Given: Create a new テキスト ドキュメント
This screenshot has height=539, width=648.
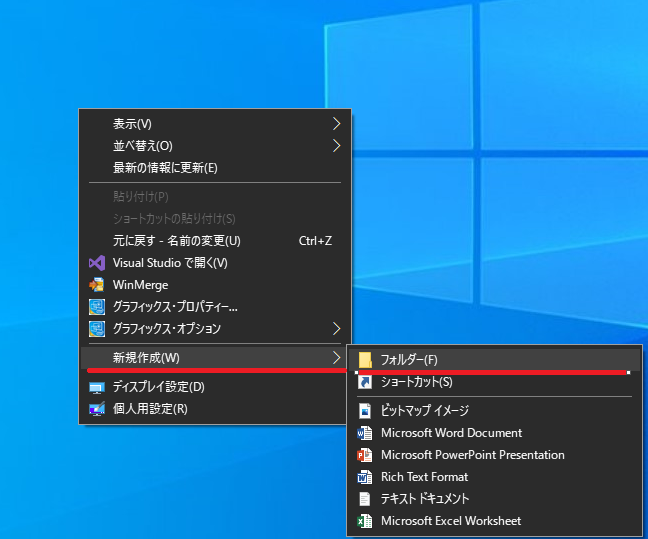Looking at the screenshot, I should (x=494, y=499).
